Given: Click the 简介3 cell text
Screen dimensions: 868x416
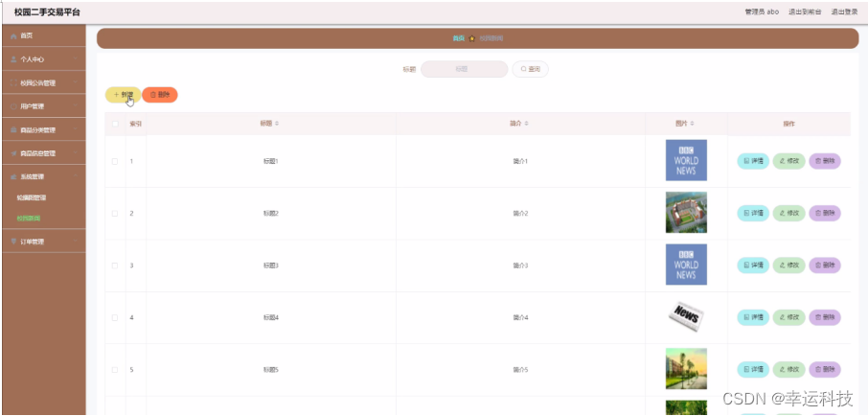Looking at the screenshot, I should pyautogui.click(x=520, y=266).
